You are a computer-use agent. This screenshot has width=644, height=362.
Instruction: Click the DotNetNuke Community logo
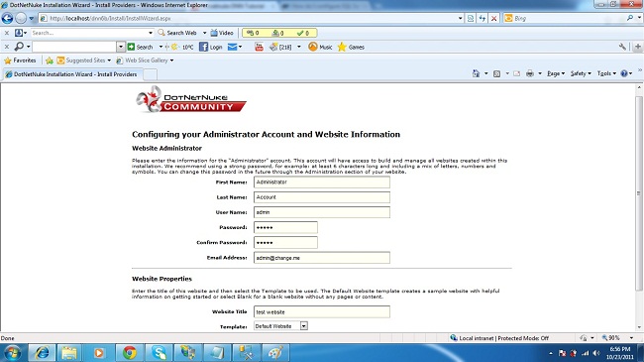tap(191, 99)
